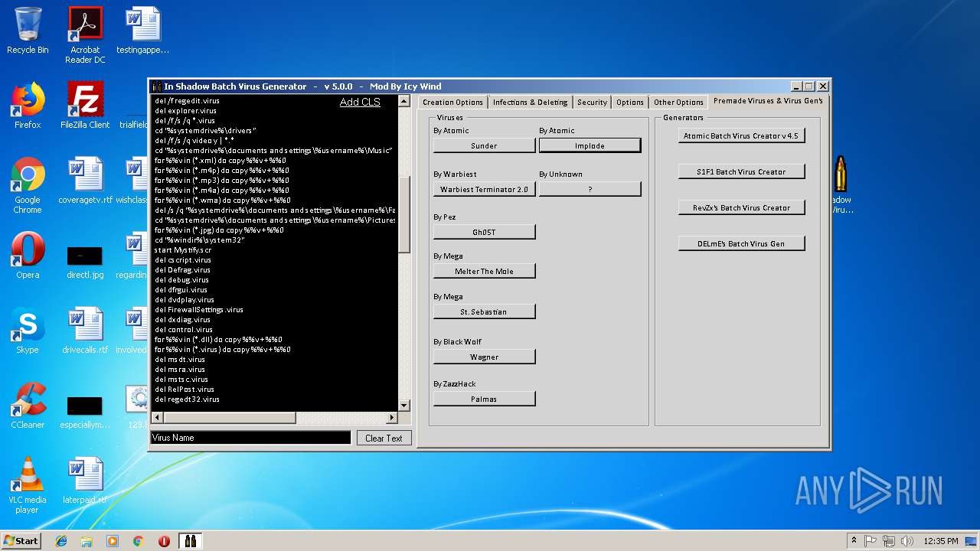This screenshot has width=980, height=551.
Task: Click the St. Sebastian button
Action: pyautogui.click(x=484, y=311)
